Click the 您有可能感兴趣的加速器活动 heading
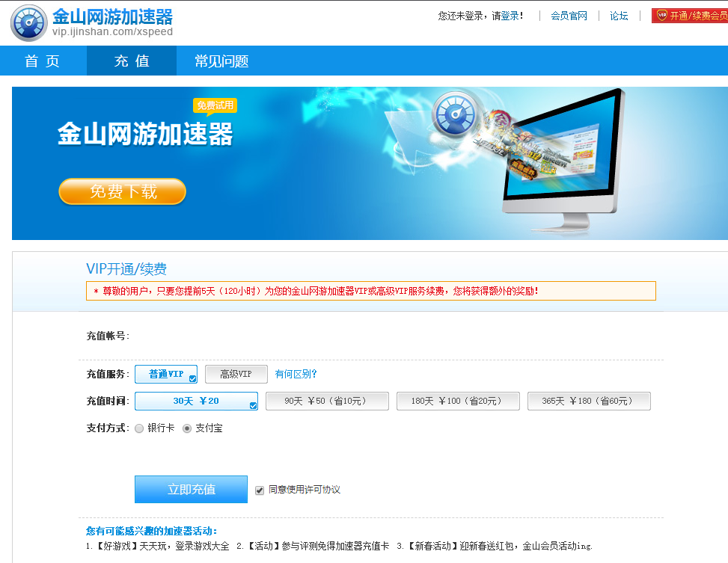The image size is (728, 563). tap(151, 531)
